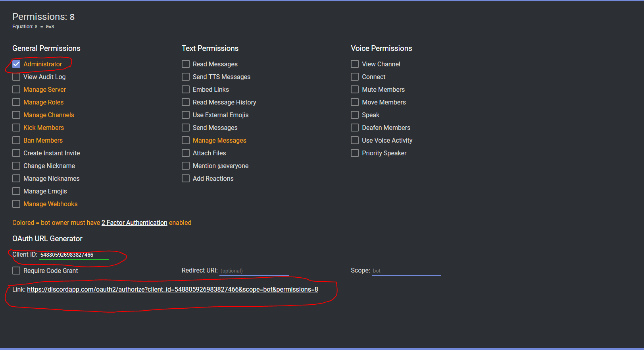644x350 pixels.
Task: Click the General Permissions heading
Action: 46,48
